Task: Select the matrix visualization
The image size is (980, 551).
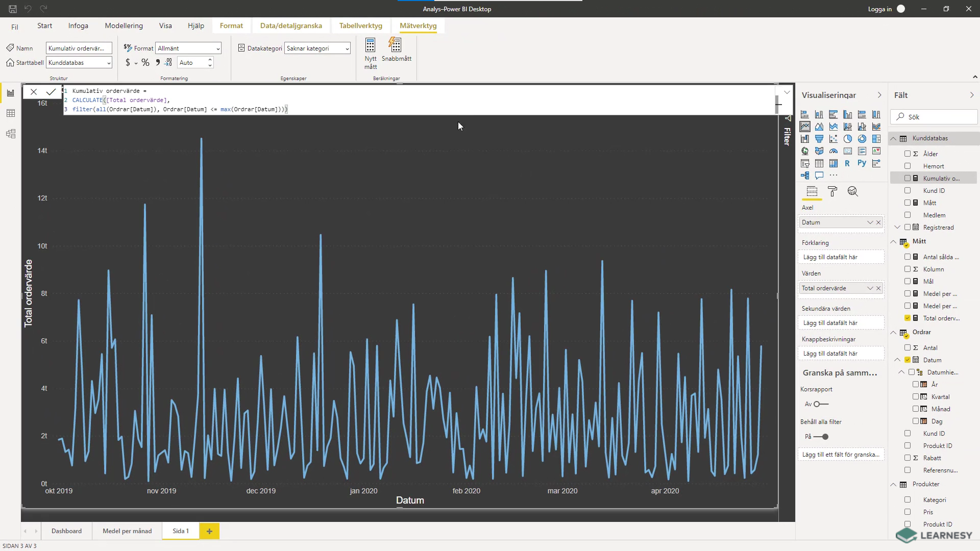Action: (834, 163)
